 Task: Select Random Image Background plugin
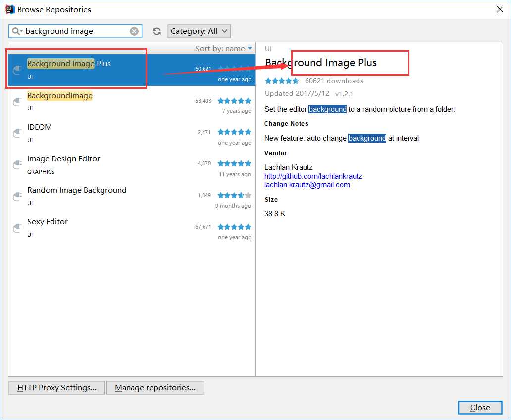pyautogui.click(x=132, y=196)
